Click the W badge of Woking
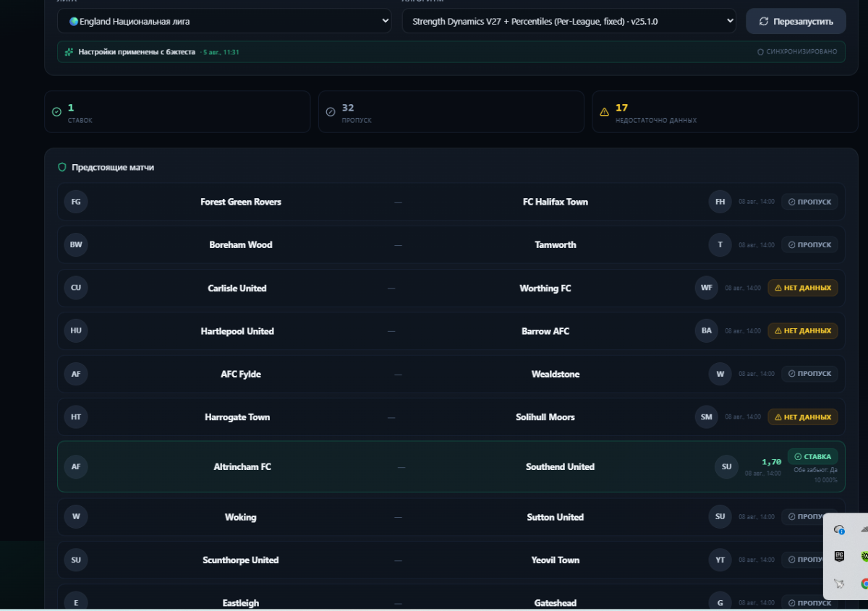Viewport: 868px width, 611px height. coord(76,517)
